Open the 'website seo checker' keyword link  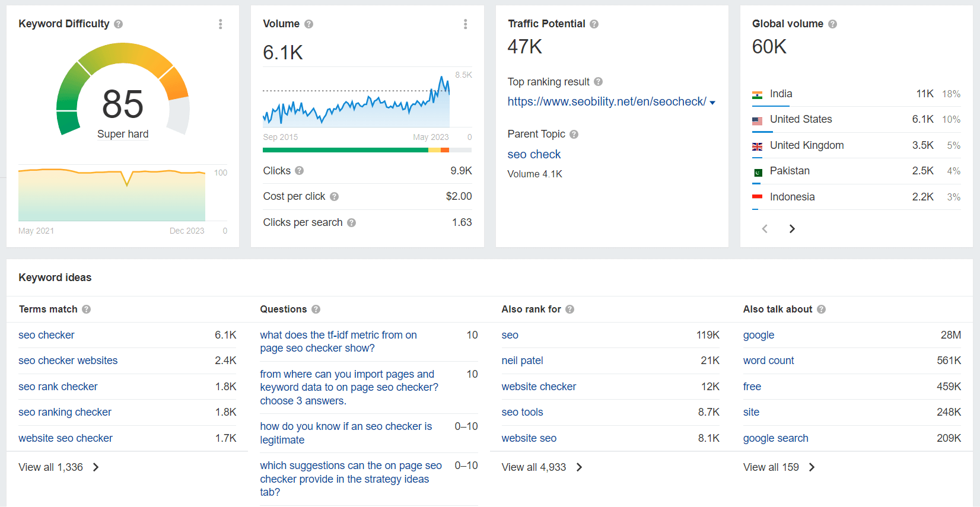pos(65,438)
